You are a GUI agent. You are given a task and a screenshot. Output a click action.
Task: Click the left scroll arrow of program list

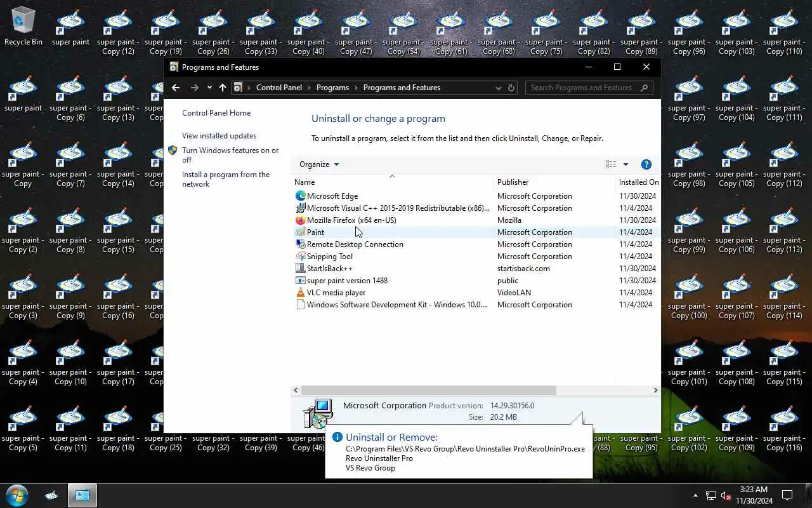[296, 391]
